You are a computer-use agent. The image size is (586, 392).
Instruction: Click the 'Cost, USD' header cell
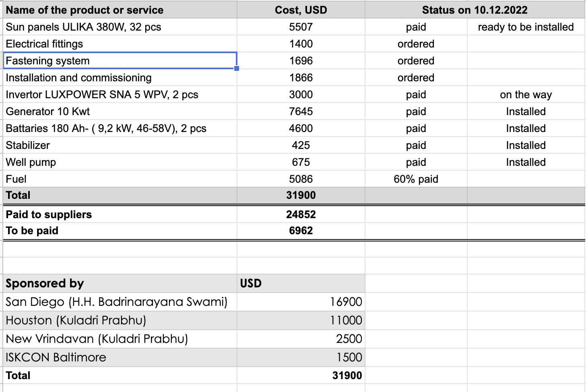(301, 10)
